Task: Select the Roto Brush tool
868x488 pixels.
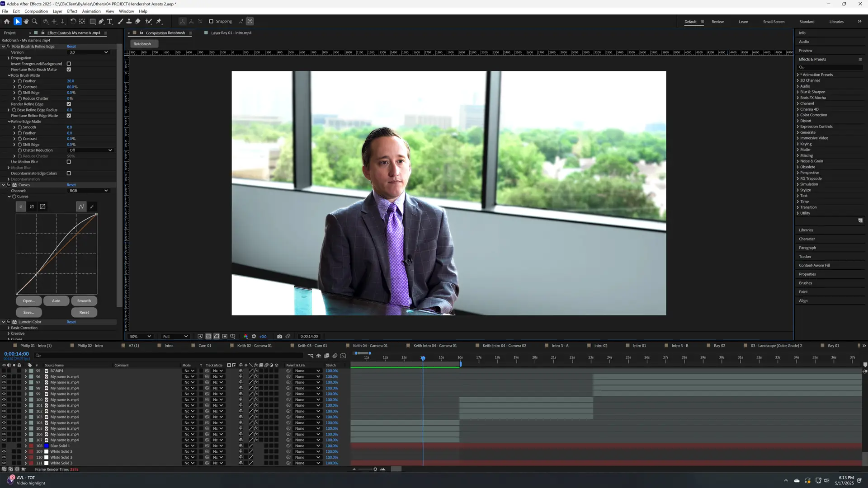Action: pyautogui.click(x=148, y=21)
